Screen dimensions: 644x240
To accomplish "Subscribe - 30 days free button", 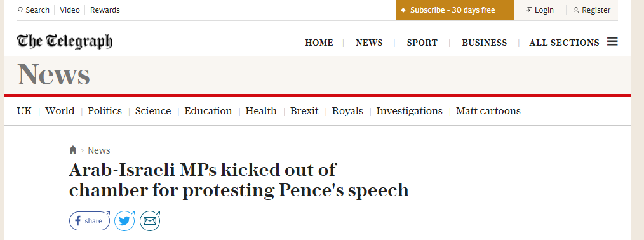I will pyautogui.click(x=455, y=10).
